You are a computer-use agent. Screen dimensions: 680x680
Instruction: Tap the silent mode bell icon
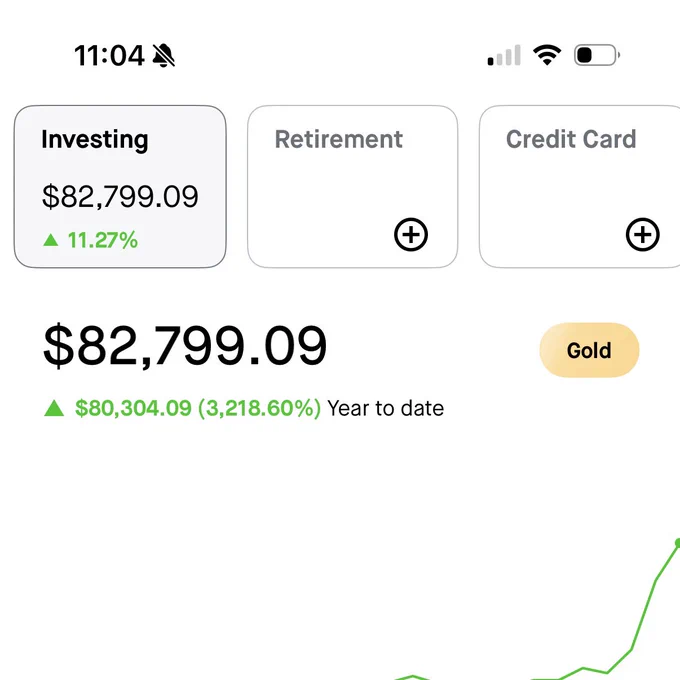coord(164,56)
